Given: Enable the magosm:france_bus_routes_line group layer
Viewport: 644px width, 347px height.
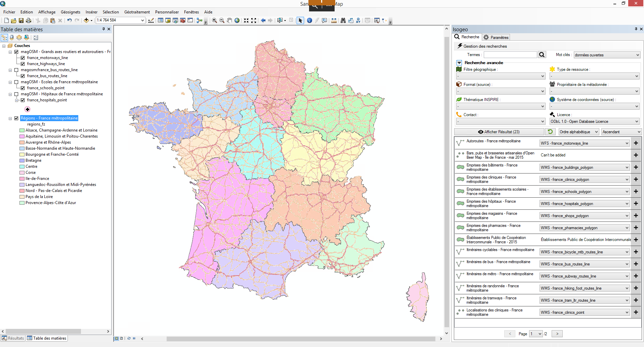Looking at the screenshot, I should coord(16,70).
